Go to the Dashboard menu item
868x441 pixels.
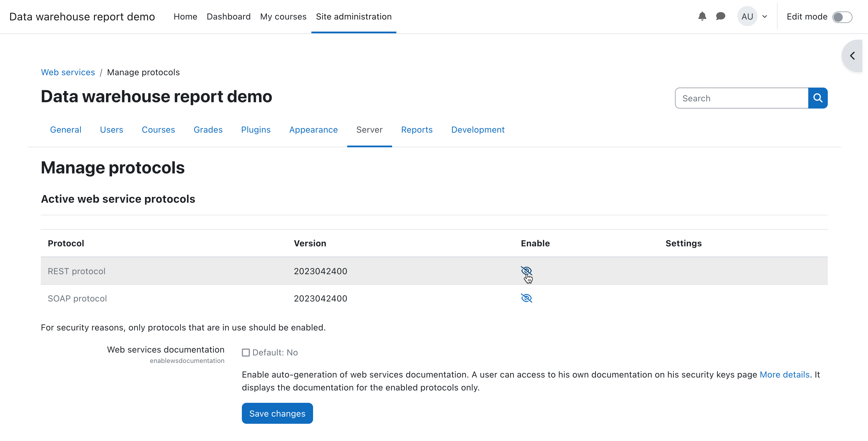(x=228, y=16)
